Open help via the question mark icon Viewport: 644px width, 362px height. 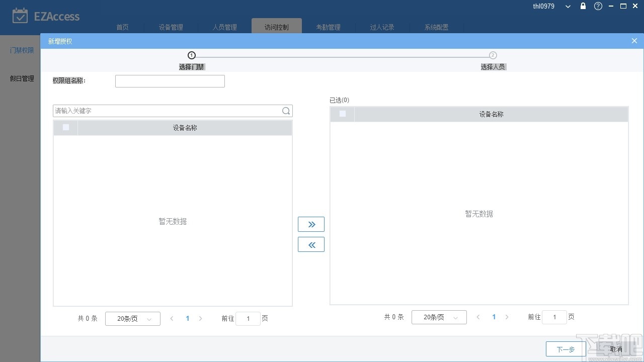tap(598, 6)
